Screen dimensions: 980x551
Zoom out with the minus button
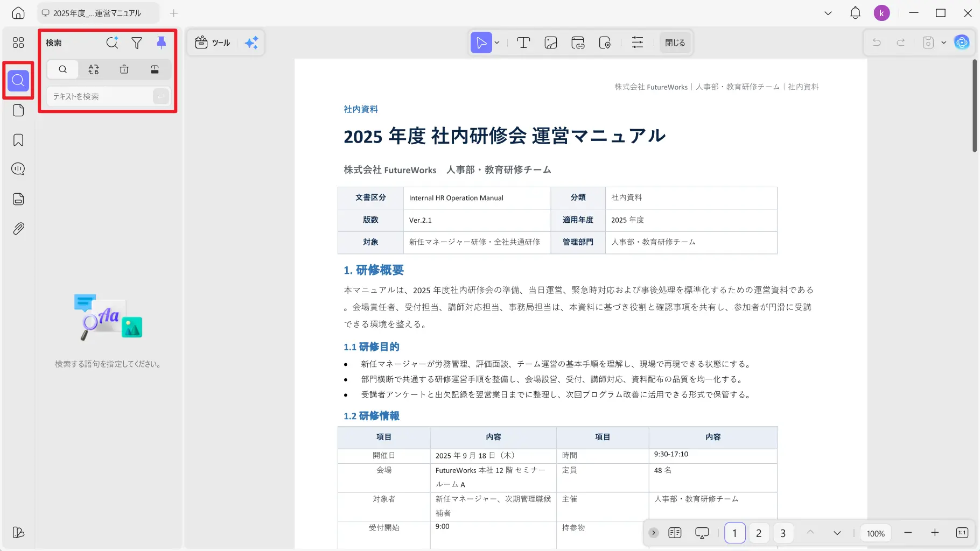[908, 533]
